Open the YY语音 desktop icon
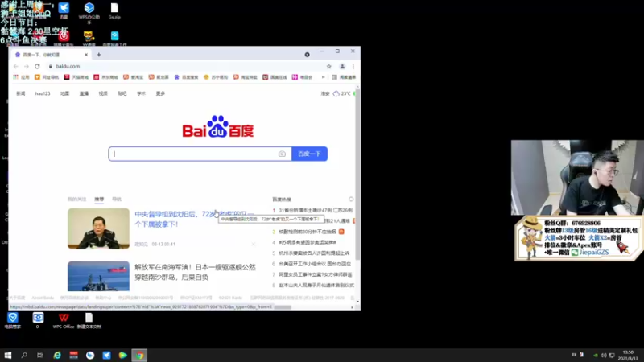 (x=89, y=38)
